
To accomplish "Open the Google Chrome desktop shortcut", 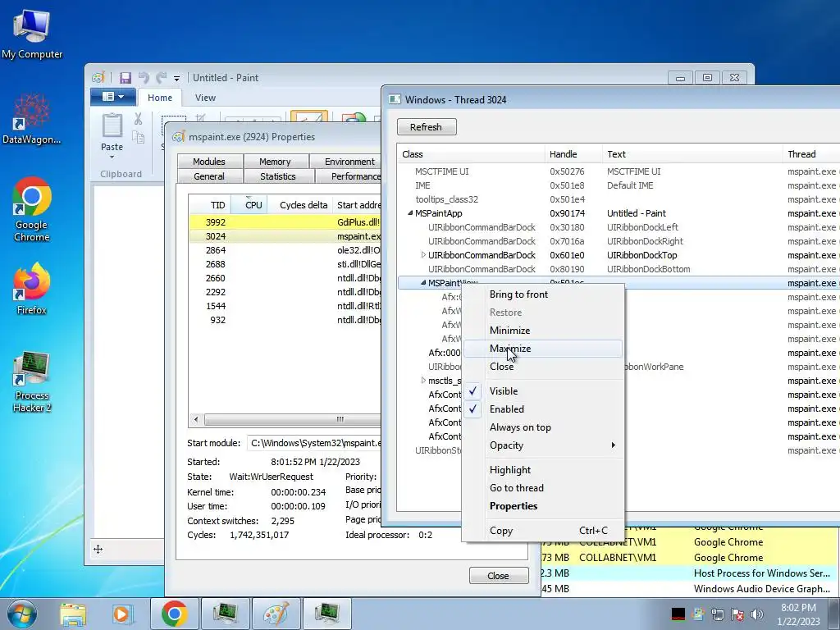I will point(32,210).
